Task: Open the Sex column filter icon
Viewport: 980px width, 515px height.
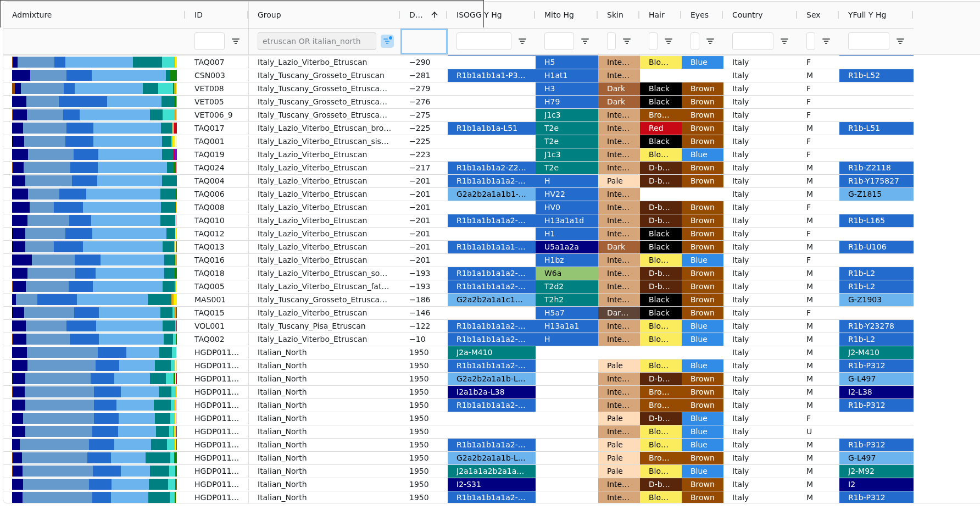Action: [826, 41]
